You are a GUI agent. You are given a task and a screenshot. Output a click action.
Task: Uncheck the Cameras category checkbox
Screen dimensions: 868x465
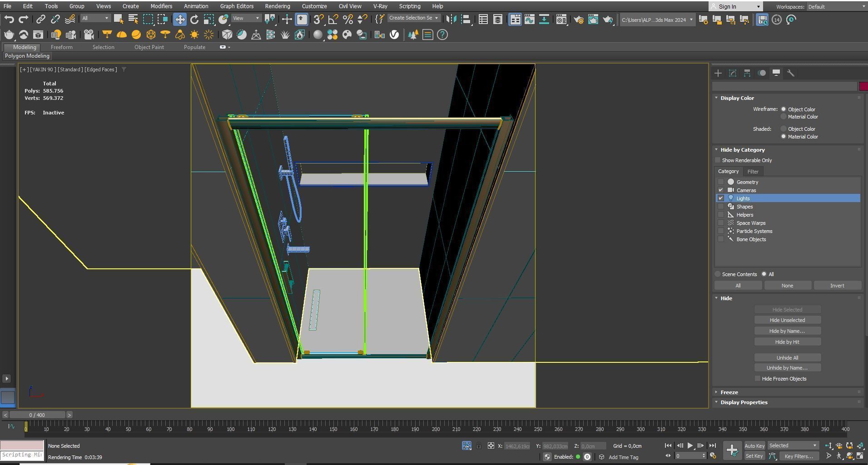[721, 190]
